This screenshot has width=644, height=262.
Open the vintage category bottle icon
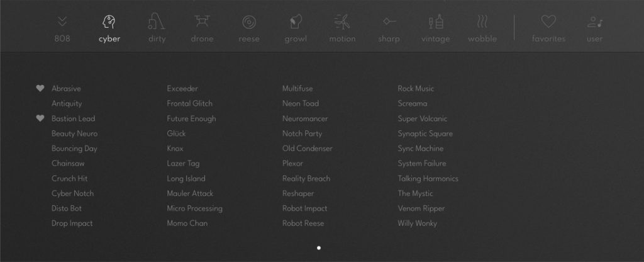[x=436, y=21]
